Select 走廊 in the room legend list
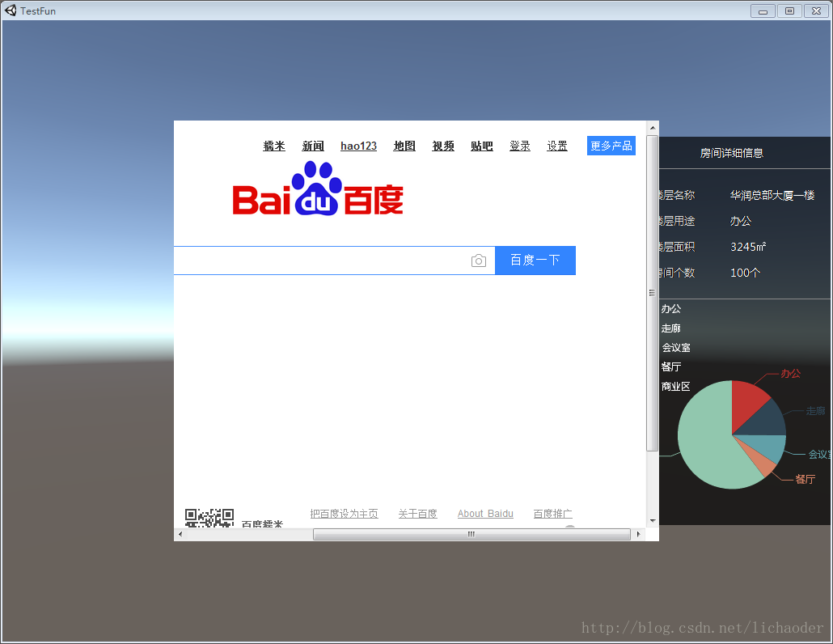Viewport: 833px width, 644px height. pyautogui.click(x=671, y=328)
